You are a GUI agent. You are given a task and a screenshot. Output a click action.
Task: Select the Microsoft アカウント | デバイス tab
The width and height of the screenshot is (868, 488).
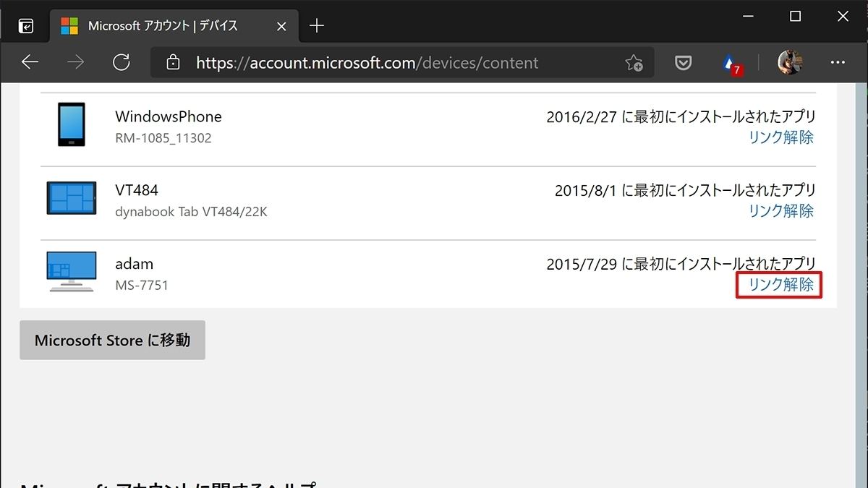[174, 26]
